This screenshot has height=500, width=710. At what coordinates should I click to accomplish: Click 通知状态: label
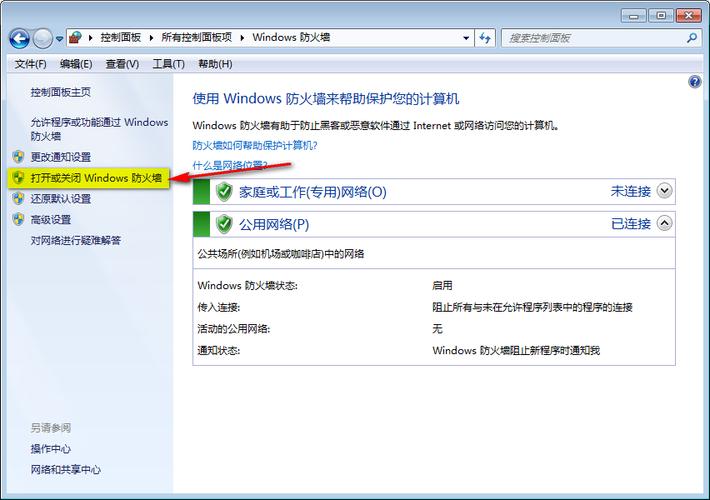coord(219,350)
